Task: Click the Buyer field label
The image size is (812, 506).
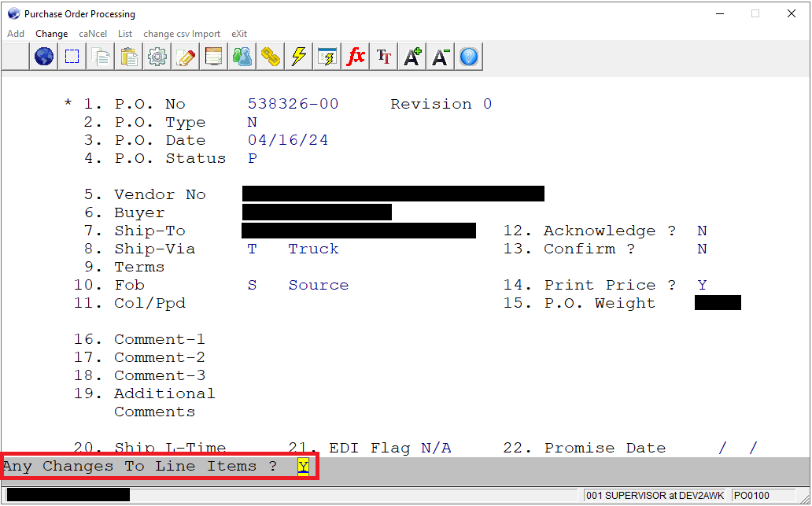Action: coord(139,212)
